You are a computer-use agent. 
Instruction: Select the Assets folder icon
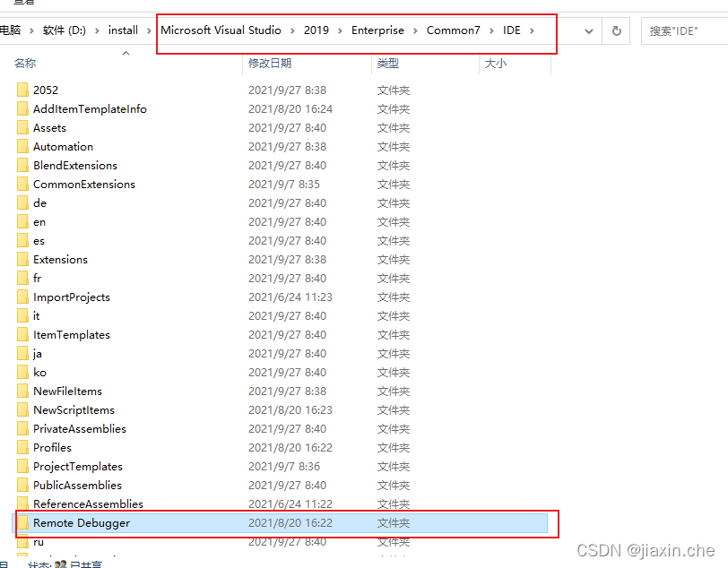click(22, 127)
